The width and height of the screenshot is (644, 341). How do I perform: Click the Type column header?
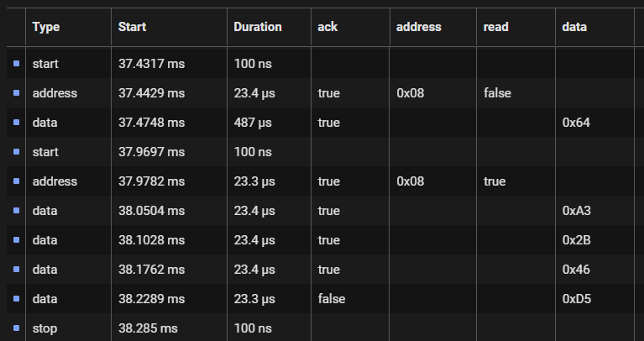tap(46, 27)
